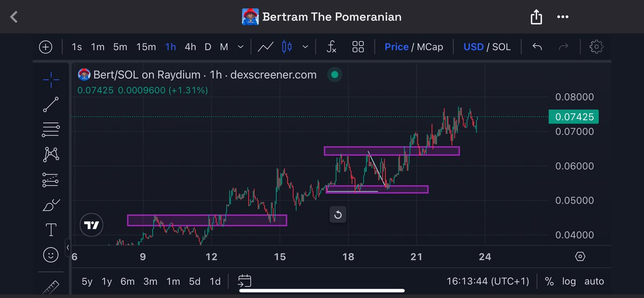Click the 16:13:44 (UTC+1) timezone label

(x=488, y=281)
